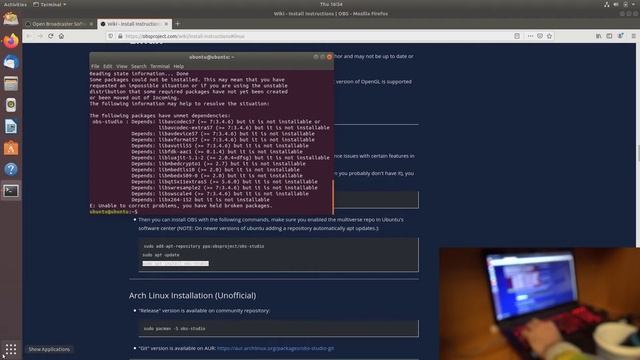
Task: Click Arch Linux Installation (Unofficial) heading
Action: 192,295
